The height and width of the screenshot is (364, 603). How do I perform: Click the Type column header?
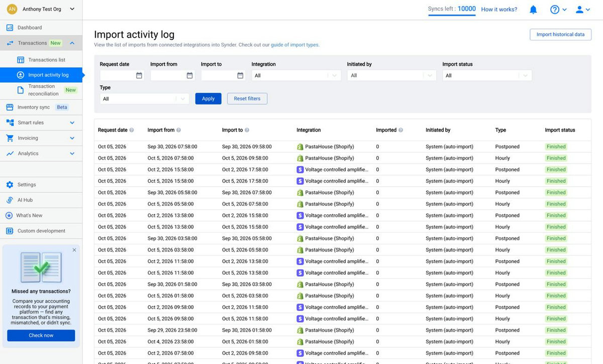(500, 130)
